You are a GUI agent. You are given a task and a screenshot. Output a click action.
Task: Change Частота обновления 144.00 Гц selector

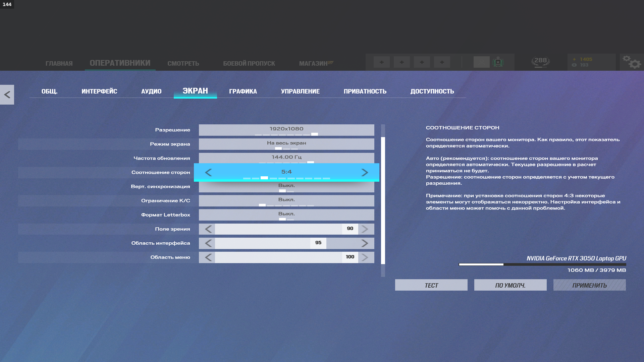pyautogui.click(x=286, y=158)
